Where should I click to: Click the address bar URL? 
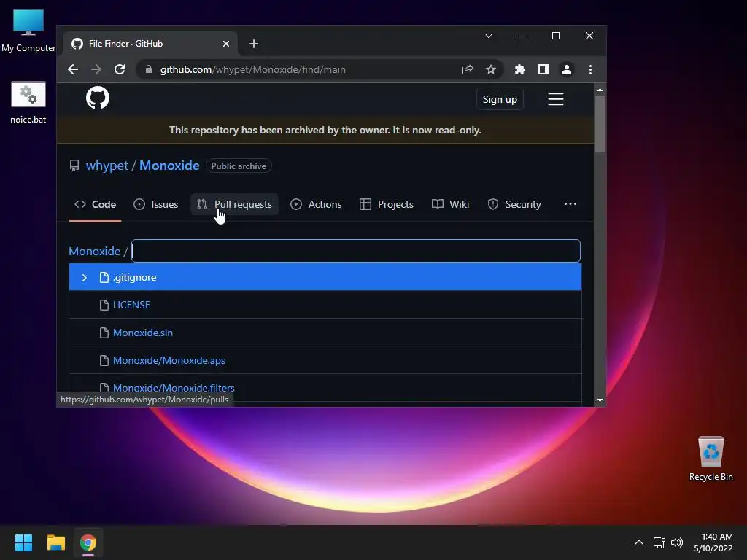coord(252,69)
